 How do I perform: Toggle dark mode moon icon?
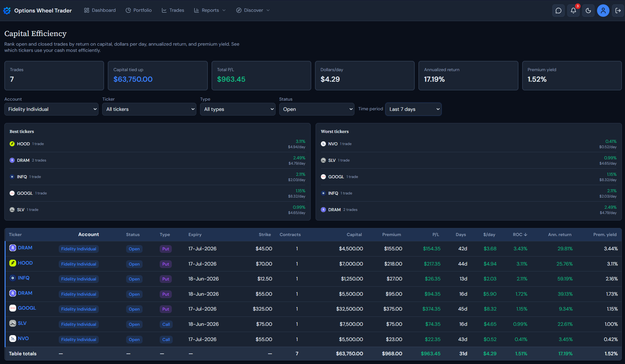(588, 11)
